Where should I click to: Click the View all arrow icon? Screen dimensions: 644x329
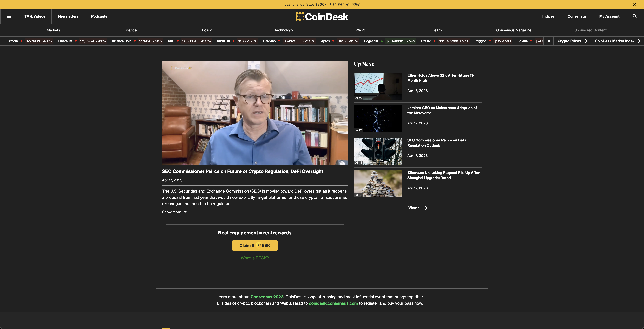(x=426, y=208)
